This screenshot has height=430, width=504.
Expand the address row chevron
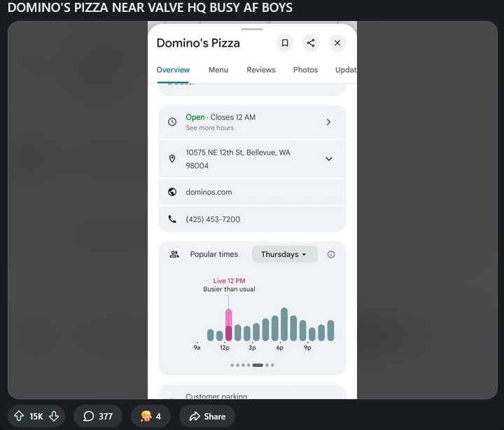pyautogui.click(x=328, y=159)
